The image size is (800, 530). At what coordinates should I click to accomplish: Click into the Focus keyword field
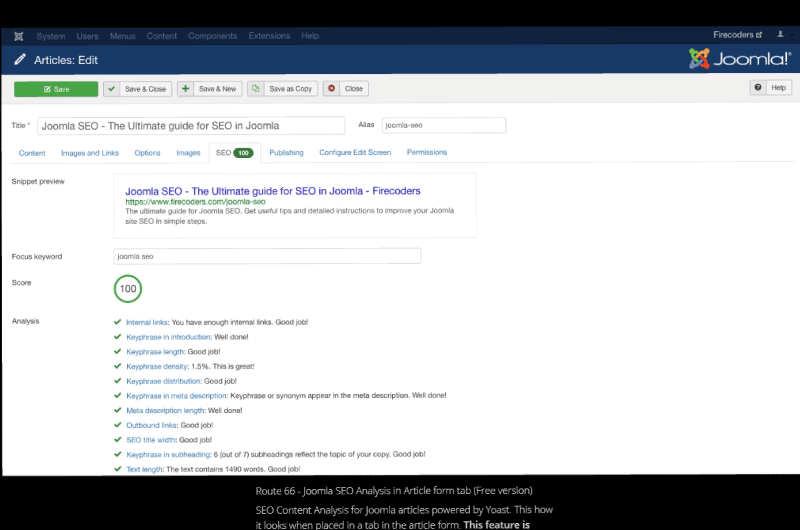click(x=267, y=256)
